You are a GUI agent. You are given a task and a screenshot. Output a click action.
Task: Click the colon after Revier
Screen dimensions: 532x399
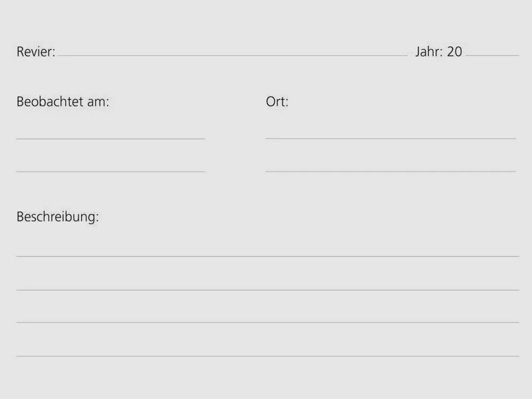coord(54,53)
